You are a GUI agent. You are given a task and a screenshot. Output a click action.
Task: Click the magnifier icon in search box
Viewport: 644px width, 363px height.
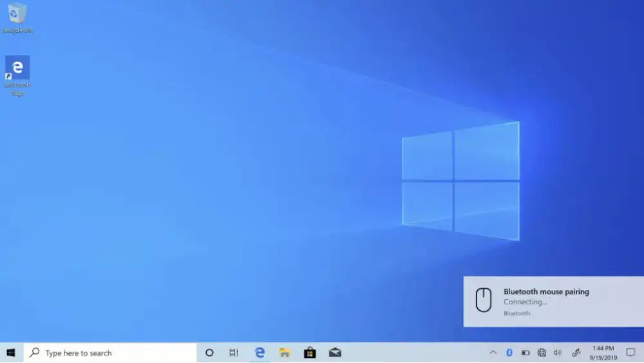pos(35,352)
